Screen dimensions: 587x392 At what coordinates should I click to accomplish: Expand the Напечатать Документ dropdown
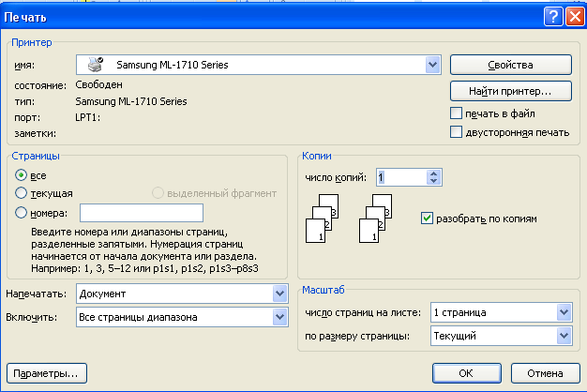tap(279, 294)
